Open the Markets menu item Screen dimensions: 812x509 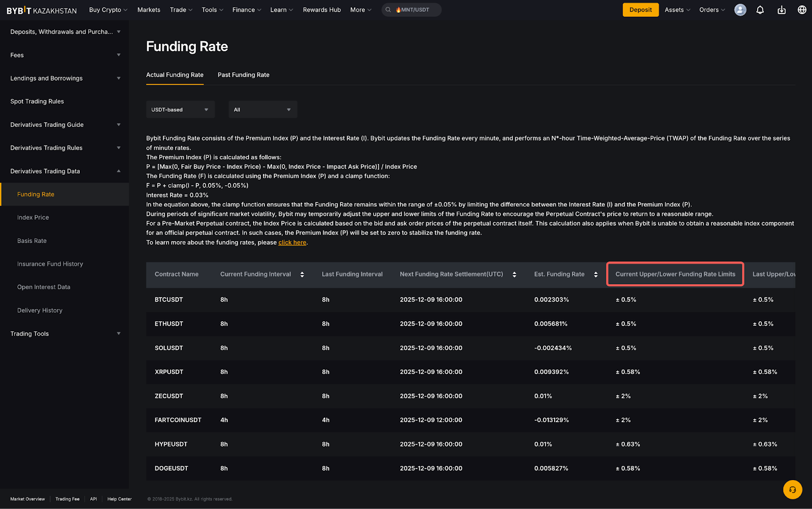[149, 10]
